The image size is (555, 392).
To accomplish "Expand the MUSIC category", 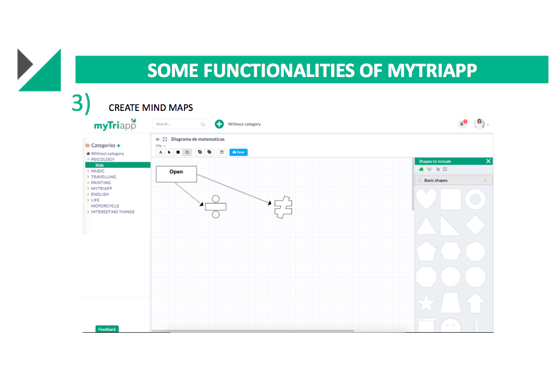I will [x=88, y=171].
